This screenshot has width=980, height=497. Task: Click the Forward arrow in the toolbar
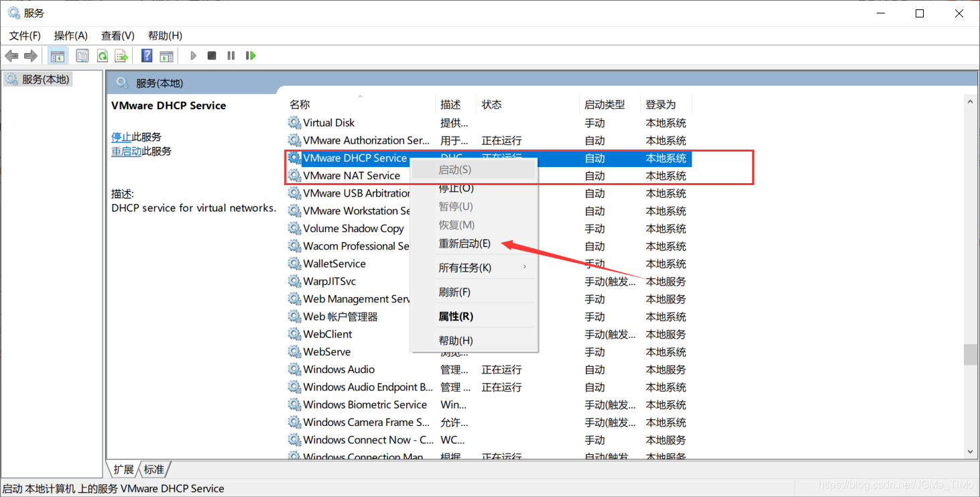[30, 56]
